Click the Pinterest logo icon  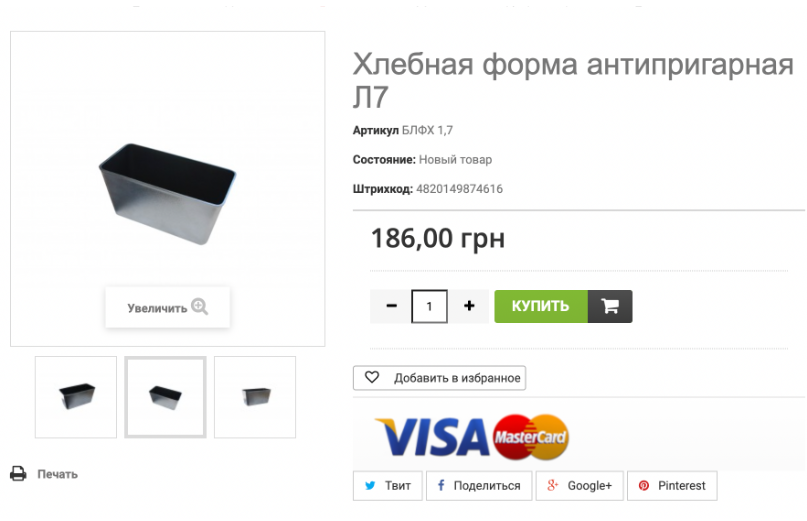[x=643, y=485]
